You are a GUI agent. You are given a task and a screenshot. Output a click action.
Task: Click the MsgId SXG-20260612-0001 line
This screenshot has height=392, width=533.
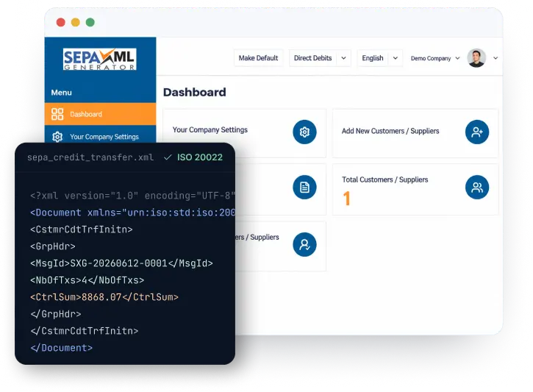tap(121, 263)
